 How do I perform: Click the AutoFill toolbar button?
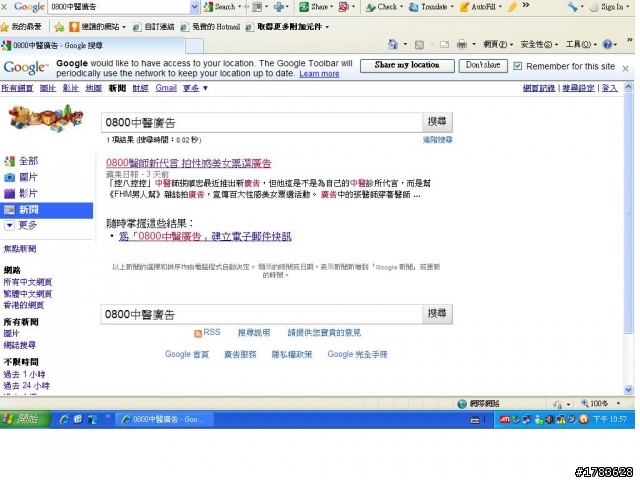click(x=479, y=7)
